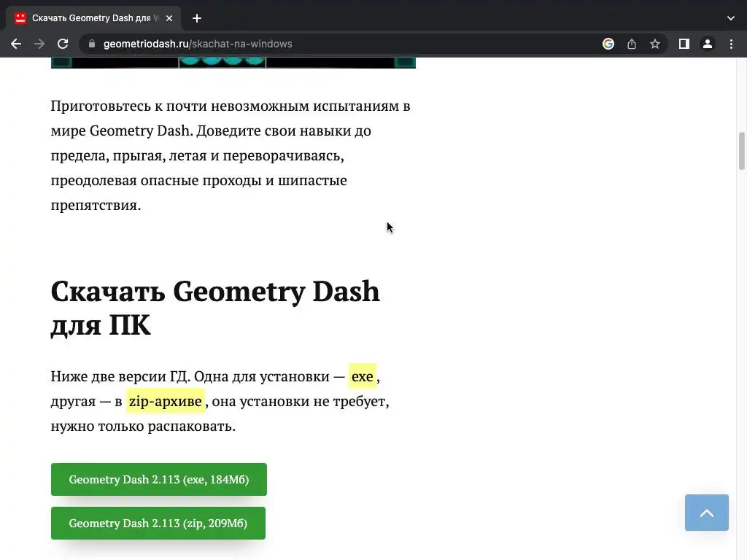Click the tab's red Geometry Dash favicon
747x560 pixels.
pyautogui.click(x=20, y=18)
